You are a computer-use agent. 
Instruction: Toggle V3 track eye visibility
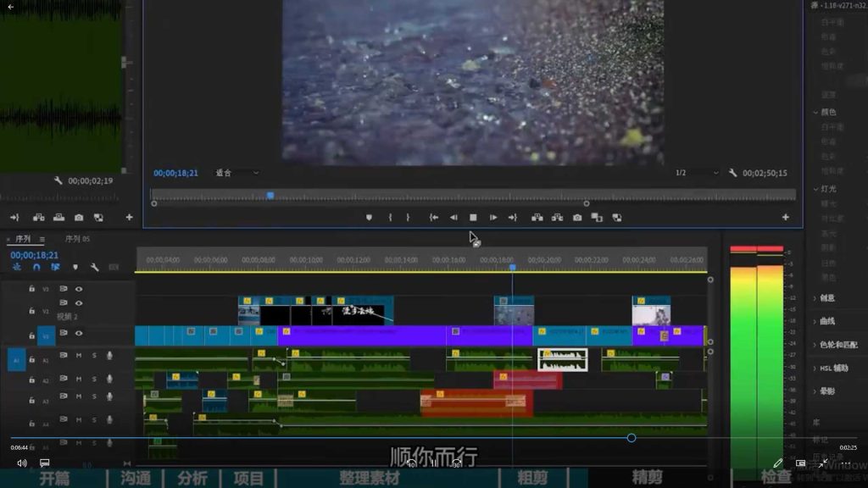79,289
